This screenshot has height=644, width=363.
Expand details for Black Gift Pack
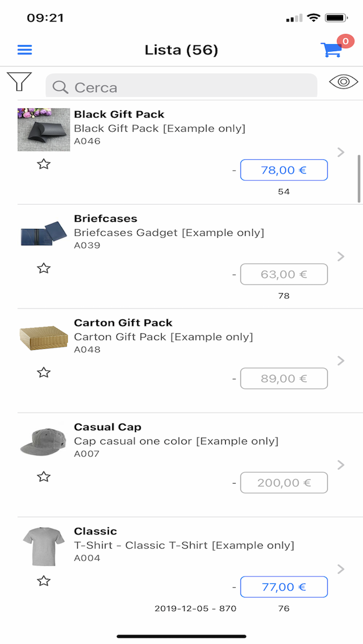pyautogui.click(x=341, y=152)
